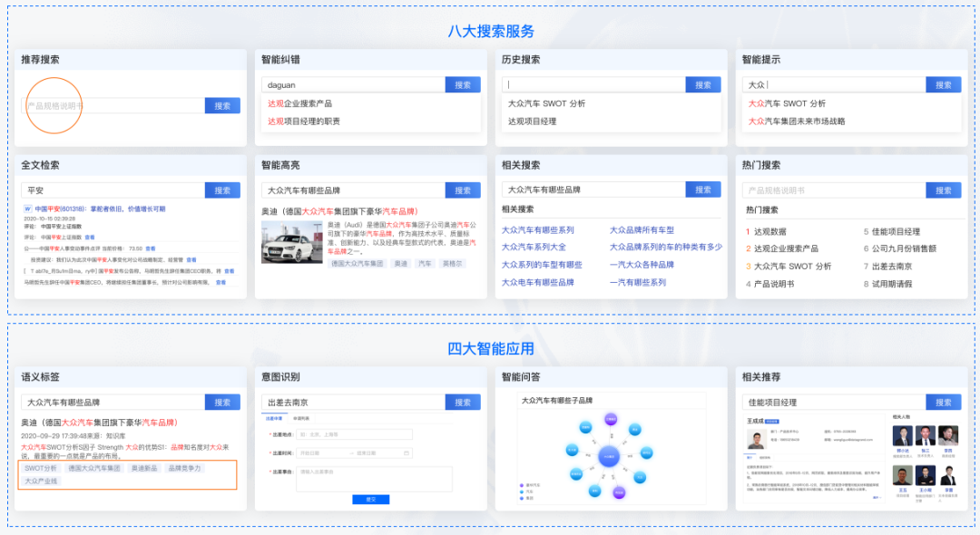Image resolution: width=980 pixels, height=535 pixels.
Task: Click the 出差事由 text area
Action: [x=374, y=478]
